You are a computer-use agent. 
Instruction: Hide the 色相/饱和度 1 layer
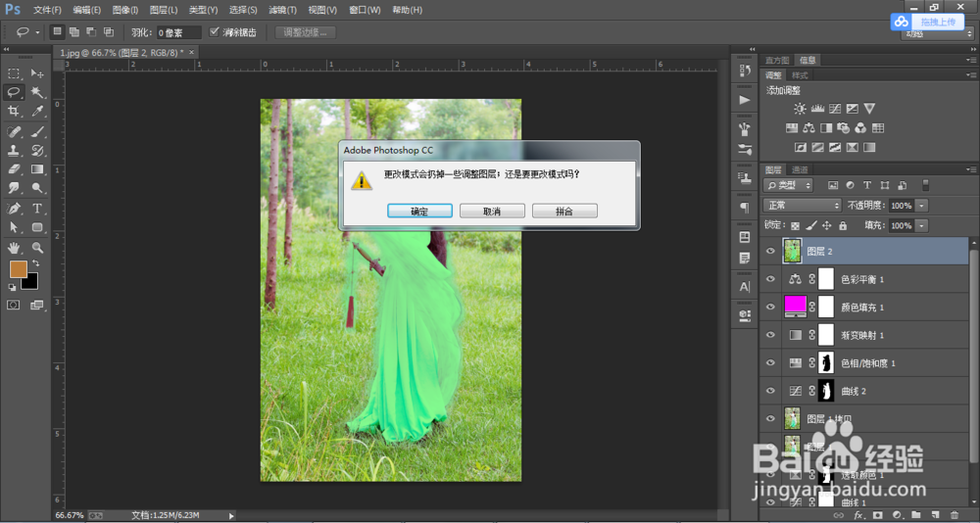[770, 363]
